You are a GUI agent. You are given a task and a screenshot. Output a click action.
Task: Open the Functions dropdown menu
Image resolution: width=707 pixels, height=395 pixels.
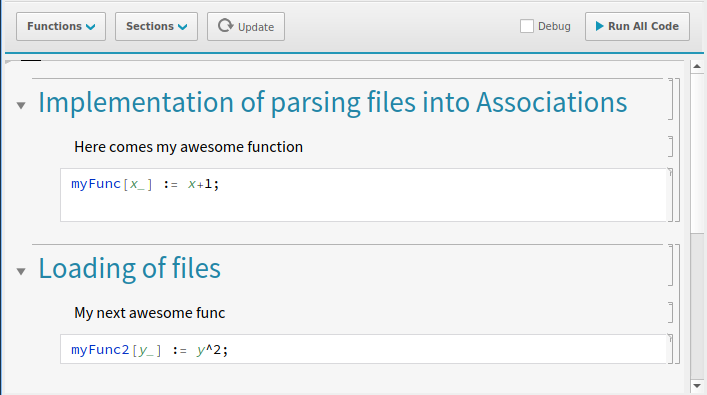[61, 27]
